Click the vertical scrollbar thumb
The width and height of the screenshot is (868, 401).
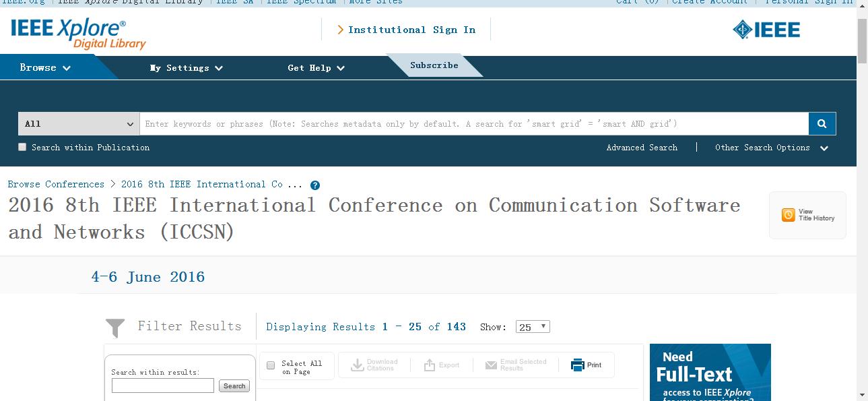click(862, 40)
